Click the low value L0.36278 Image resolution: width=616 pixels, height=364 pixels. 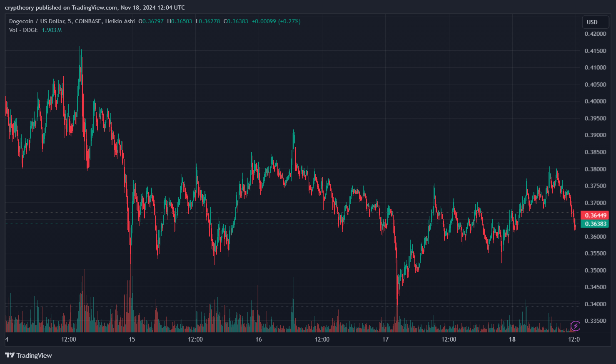(208, 21)
